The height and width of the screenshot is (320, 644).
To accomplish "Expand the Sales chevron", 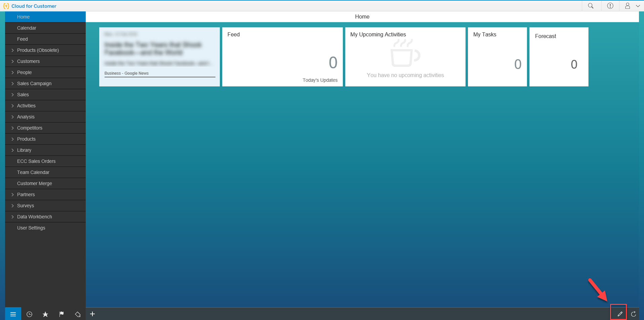I will tap(13, 95).
